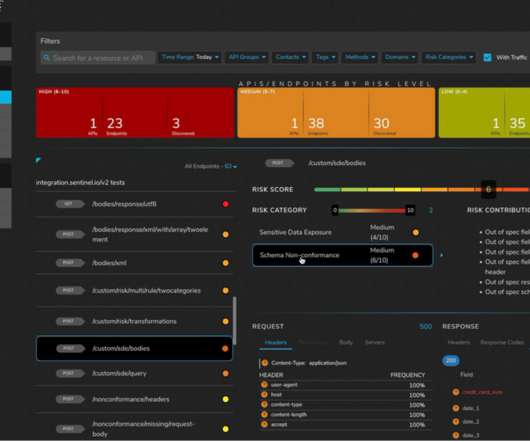Select the /bodies/response/utf8 endpoint row
Image resolution: width=530 pixels, height=442 pixels.
tap(134, 204)
